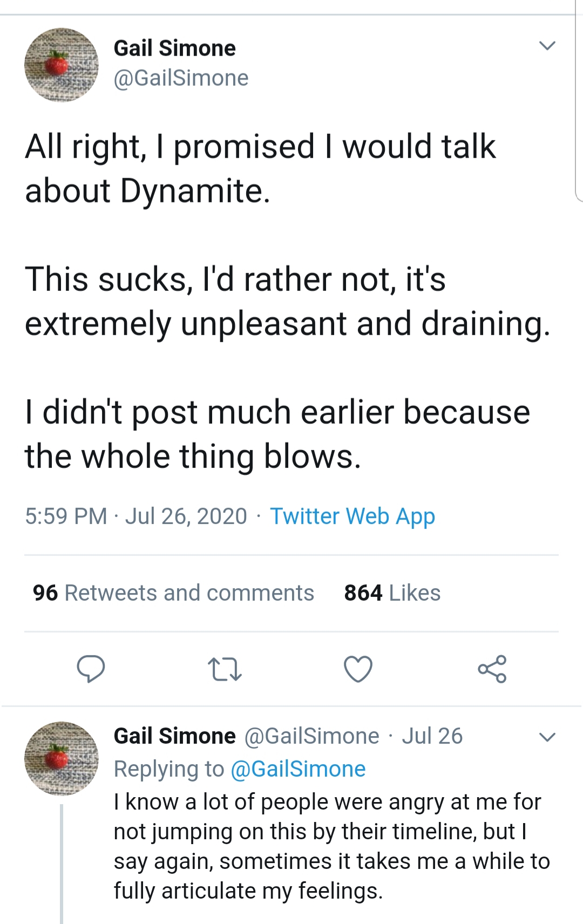Open Gail Simone's strawberry profile picture
The image size is (583, 924).
point(62,65)
